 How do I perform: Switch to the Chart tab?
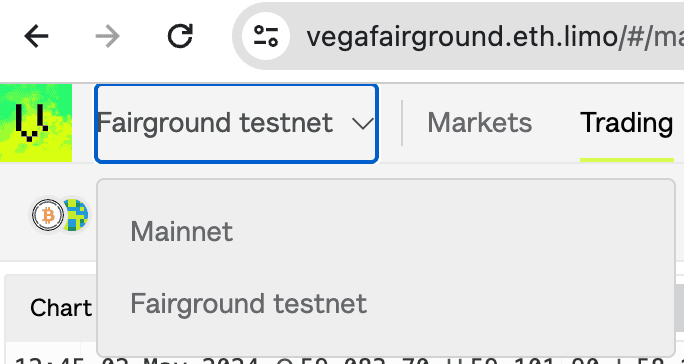tap(61, 308)
